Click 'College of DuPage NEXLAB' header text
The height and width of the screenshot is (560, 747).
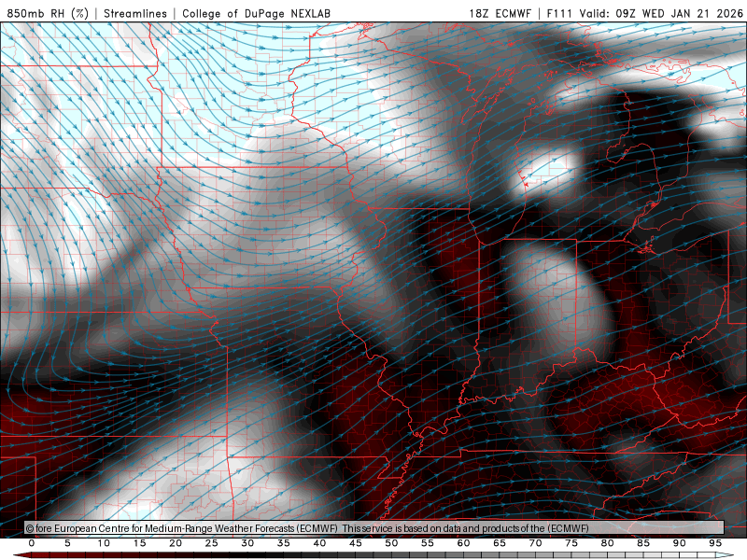pyautogui.click(x=256, y=13)
